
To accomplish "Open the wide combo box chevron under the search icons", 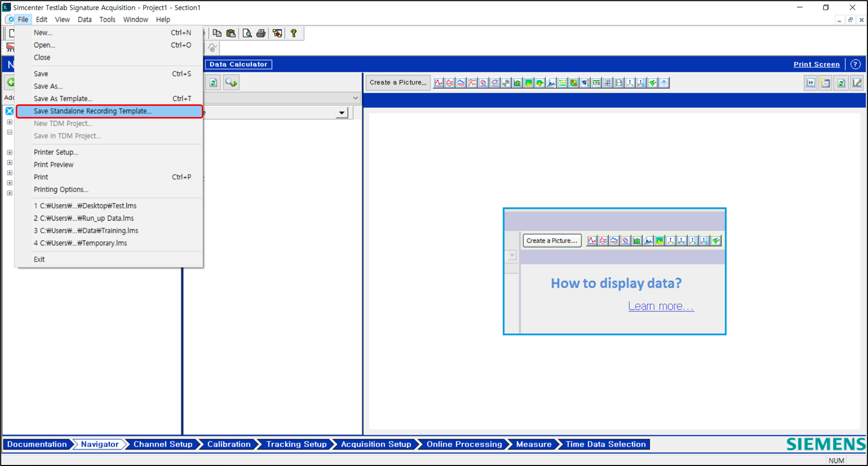I will [x=355, y=98].
